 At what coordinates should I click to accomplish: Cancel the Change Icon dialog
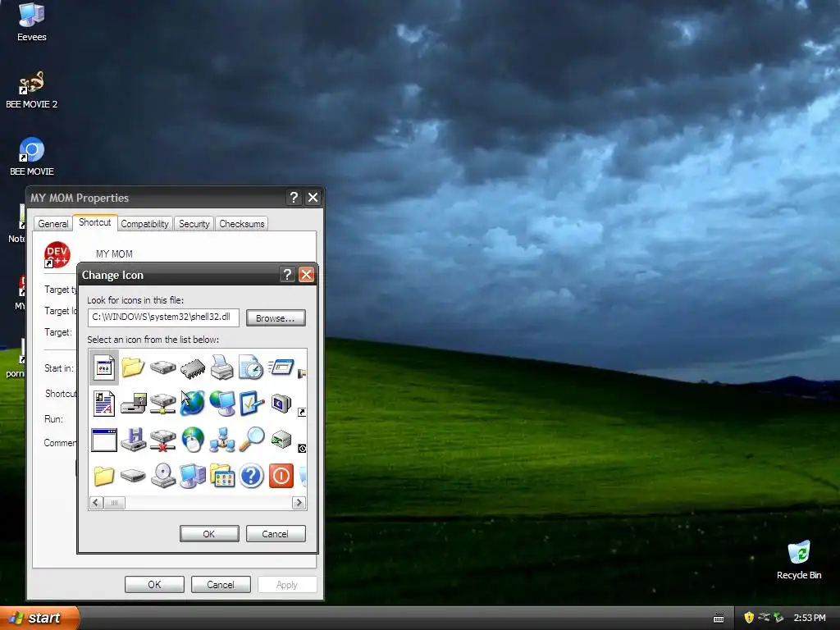(276, 533)
